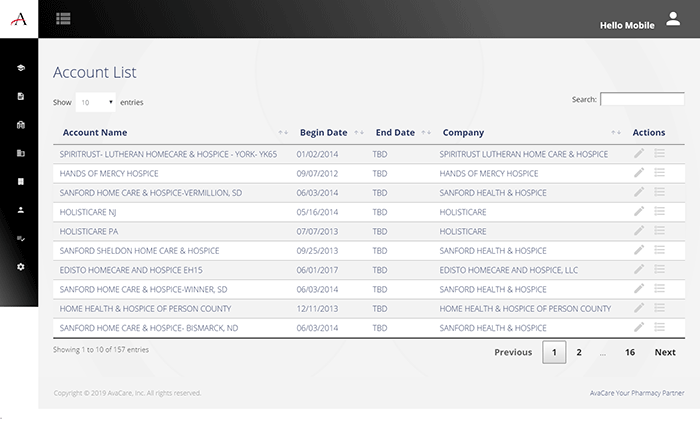Edit the Sanford Winner, SD account
Screen dimensions: 700x435
pyautogui.click(x=639, y=289)
